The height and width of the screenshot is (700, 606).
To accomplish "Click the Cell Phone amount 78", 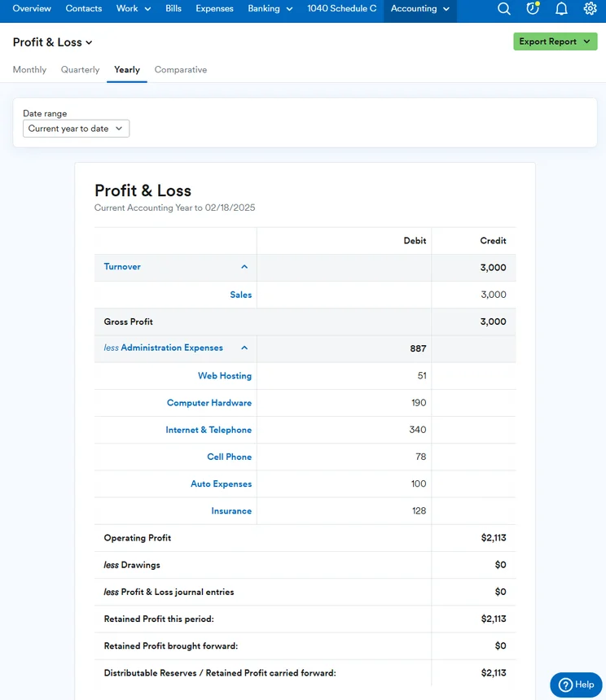I will click(420, 457).
